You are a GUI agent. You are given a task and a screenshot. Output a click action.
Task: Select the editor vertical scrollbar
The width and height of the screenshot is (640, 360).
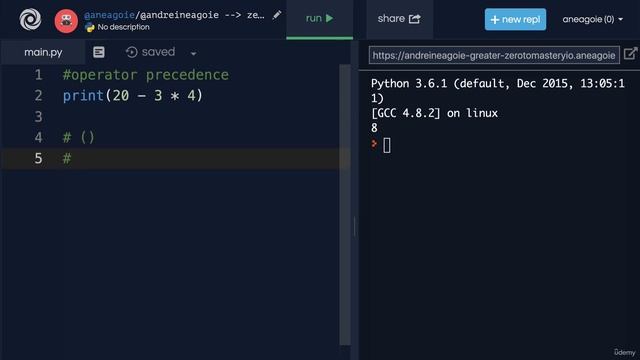[345, 205]
